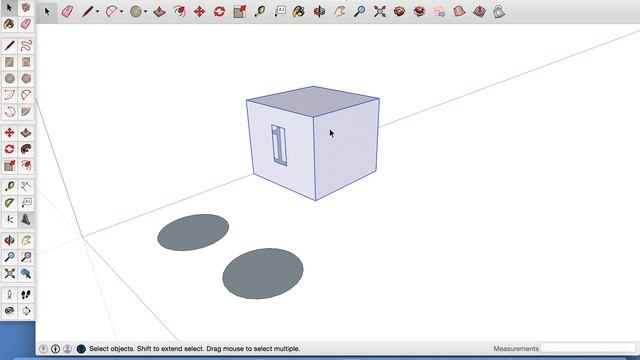This screenshot has width=640, height=360.
Task: Pick the Eraser tool in the left palette
Action: coord(26,24)
